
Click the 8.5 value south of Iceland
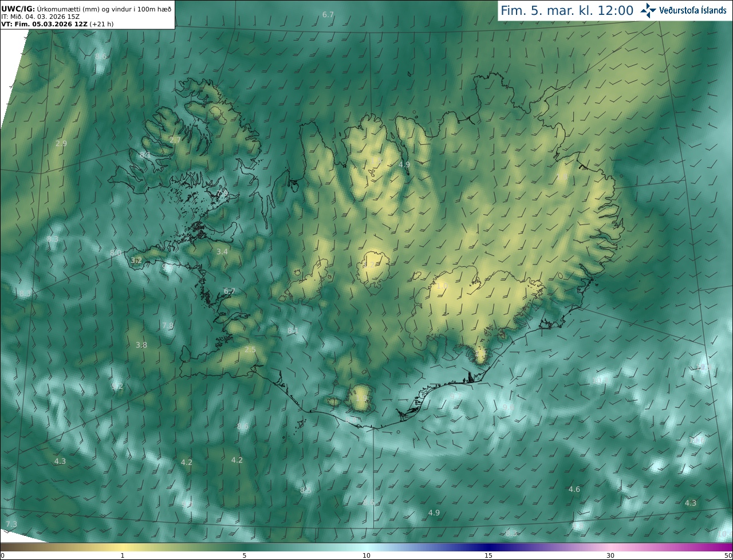tap(306, 490)
